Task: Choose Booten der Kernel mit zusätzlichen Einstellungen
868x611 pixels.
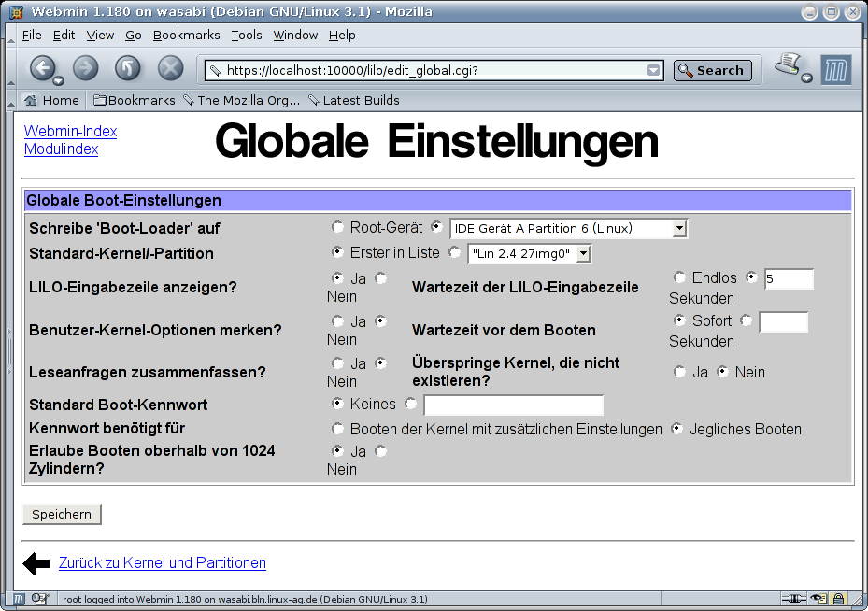Action: pos(337,429)
